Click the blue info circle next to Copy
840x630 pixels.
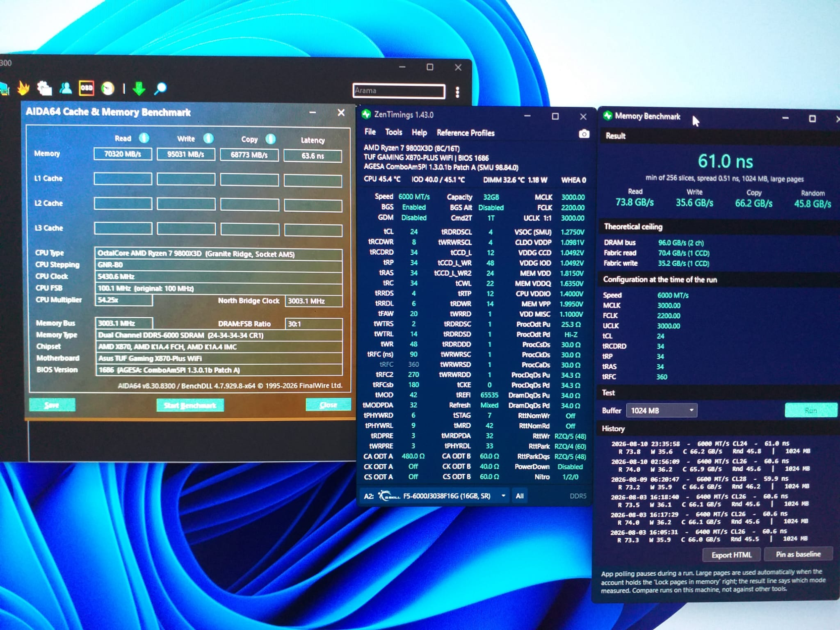(x=271, y=139)
